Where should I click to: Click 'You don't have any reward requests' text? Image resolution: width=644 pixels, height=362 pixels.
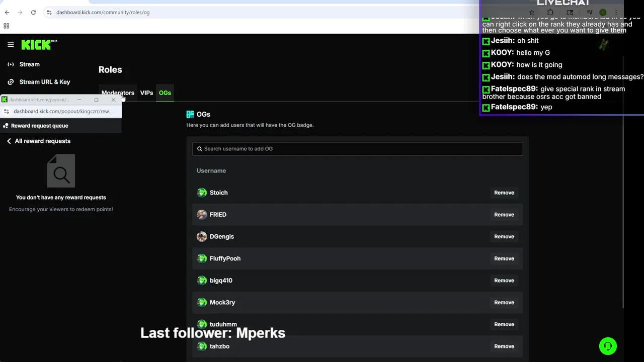point(61,198)
